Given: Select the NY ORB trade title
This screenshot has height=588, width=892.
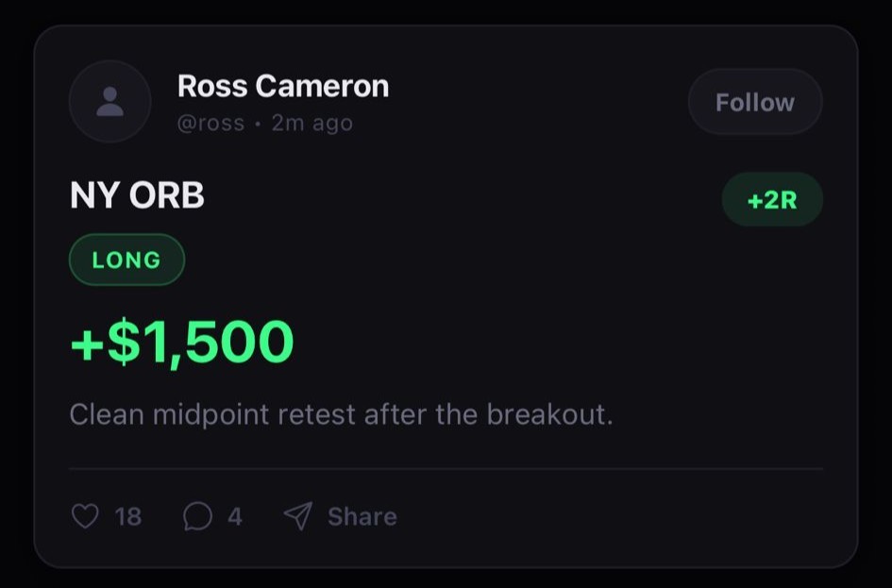Looking at the screenshot, I should 137,195.
